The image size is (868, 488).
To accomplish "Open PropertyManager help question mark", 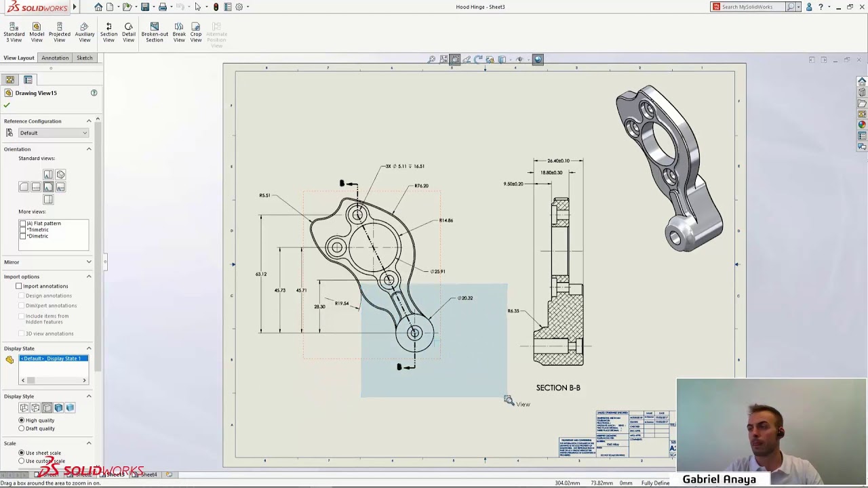I will click(x=94, y=93).
